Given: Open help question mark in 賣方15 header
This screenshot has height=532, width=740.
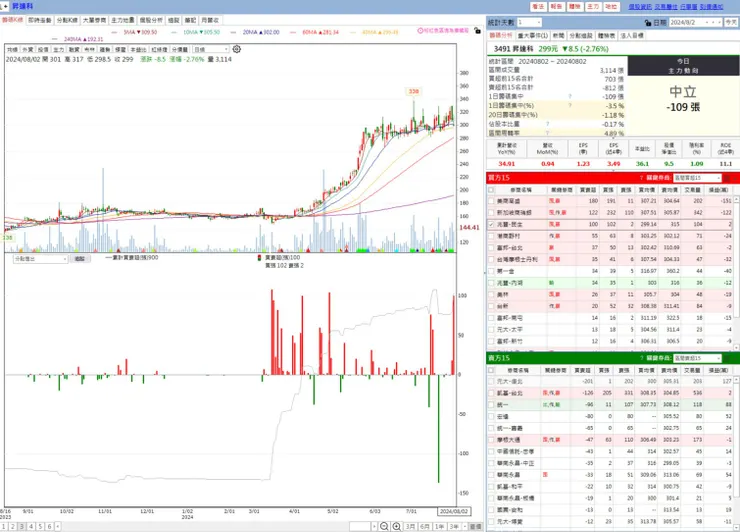Looking at the screenshot, I should [x=641, y=358].
